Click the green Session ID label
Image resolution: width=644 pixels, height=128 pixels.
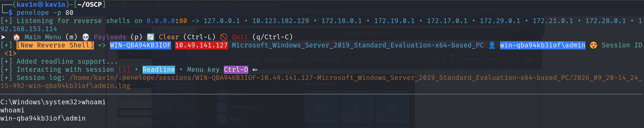coord(622,45)
